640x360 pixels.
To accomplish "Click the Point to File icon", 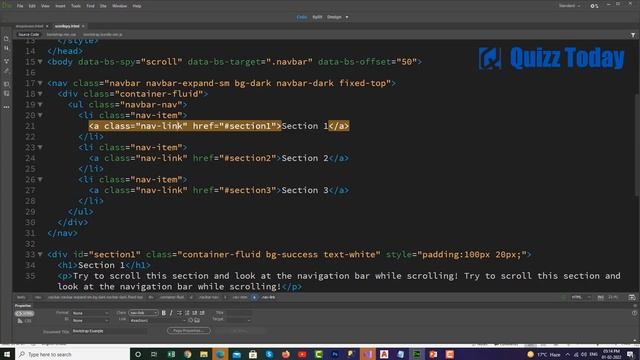I will [190, 321].
